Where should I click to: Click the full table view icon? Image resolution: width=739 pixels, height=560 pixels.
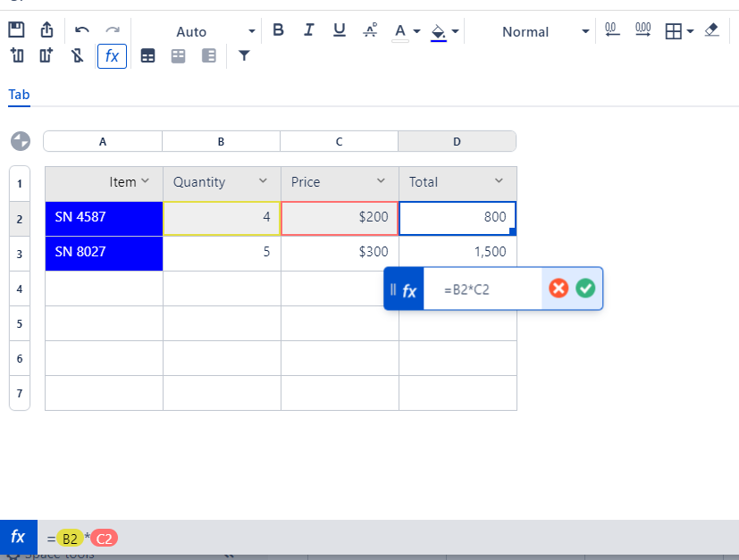[x=147, y=55]
